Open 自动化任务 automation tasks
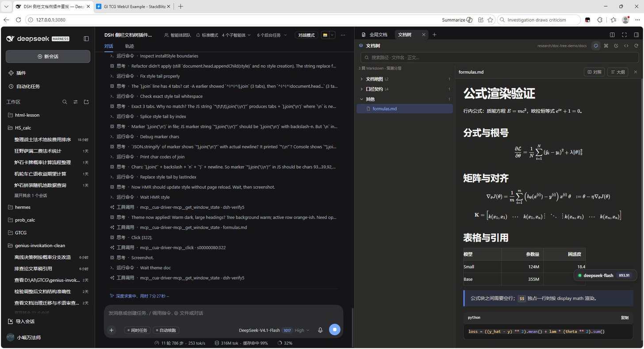 pyautogui.click(x=48, y=86)
